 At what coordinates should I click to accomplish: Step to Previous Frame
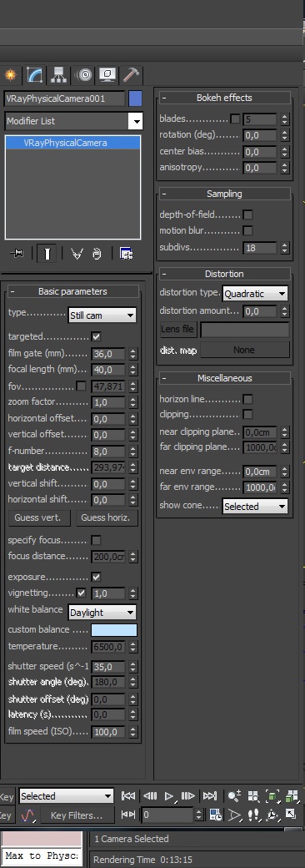pyautogui.click(x=150, y=796)
